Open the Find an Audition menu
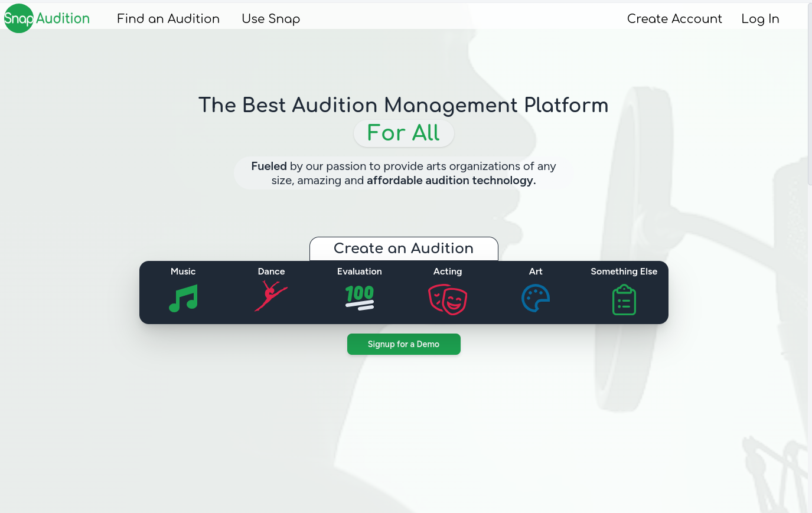The width and height of the screenshot is (812, 513). [168, 19]
